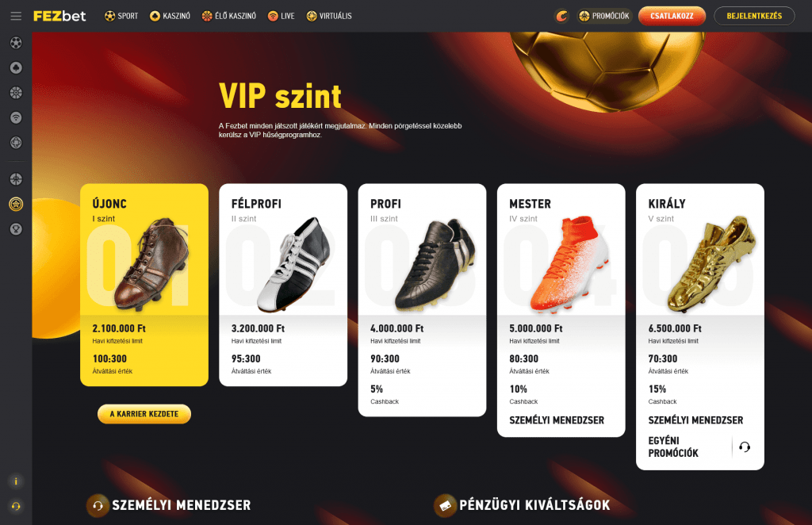
Task: Open the info icon in sidebar
Action: tap(16, 481)
